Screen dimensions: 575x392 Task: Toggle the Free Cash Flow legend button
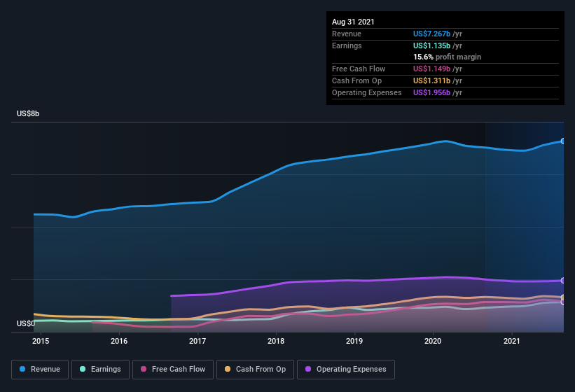[173, 370]
